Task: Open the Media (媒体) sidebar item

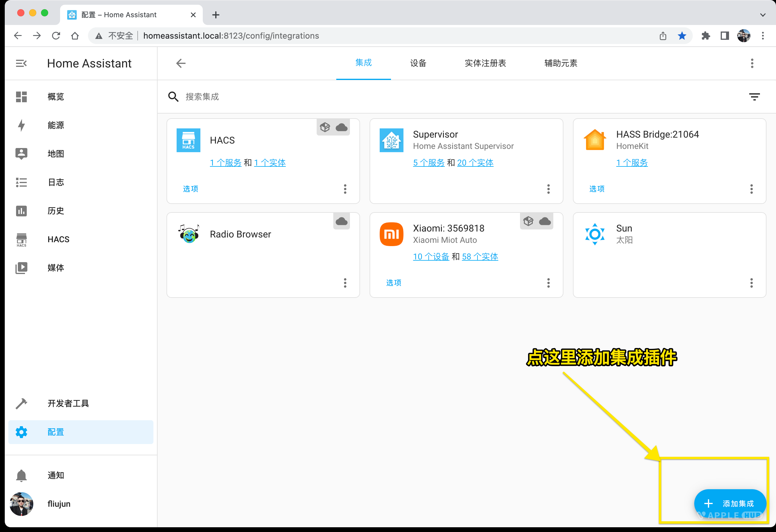Action: (55, 268)
